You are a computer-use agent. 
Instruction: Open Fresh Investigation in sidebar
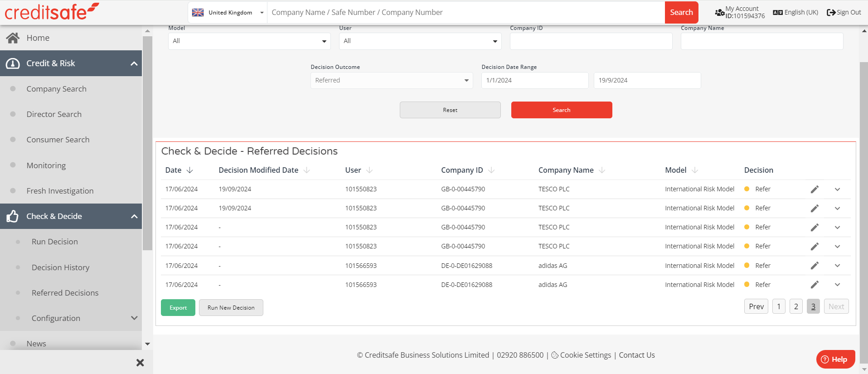click(60, 191)
